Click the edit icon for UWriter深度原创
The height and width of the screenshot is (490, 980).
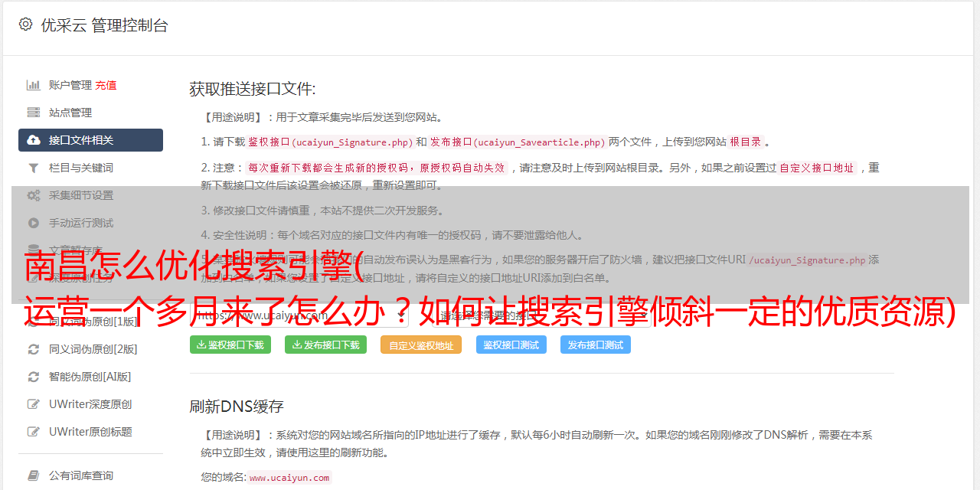pos(34,404)
